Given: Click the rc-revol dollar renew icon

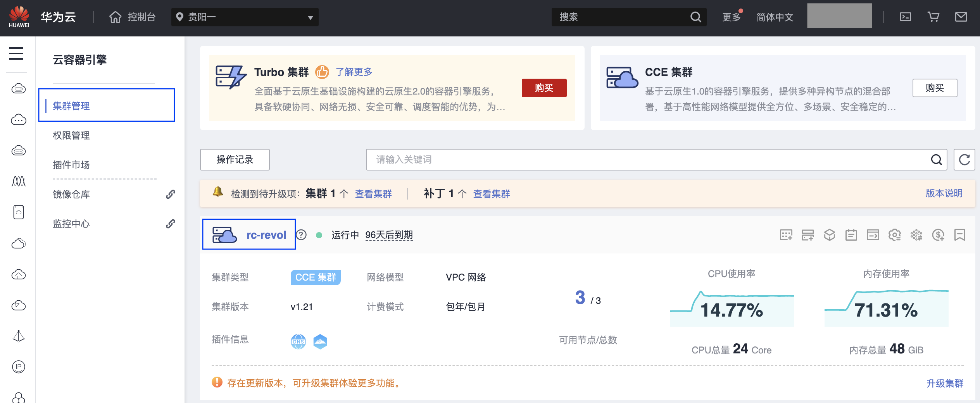Looking at the screenshot, I should pos(938,235).
